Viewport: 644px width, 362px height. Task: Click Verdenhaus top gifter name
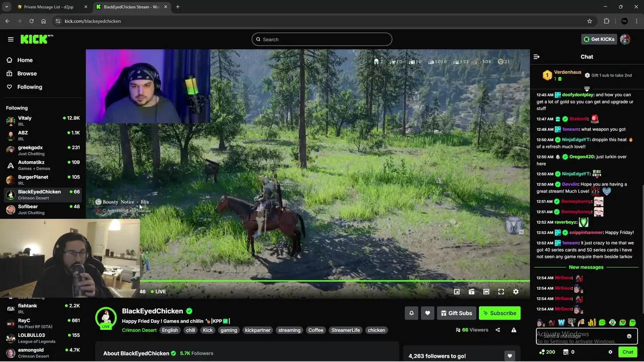[568, 72]
